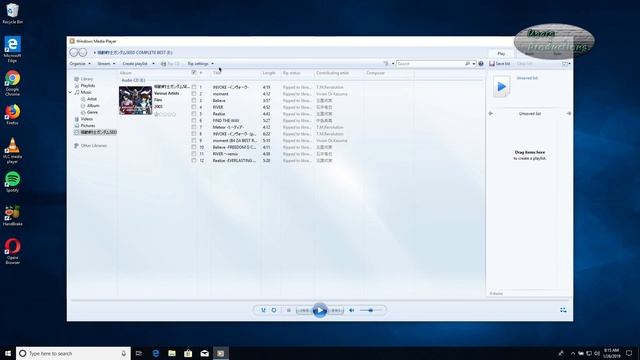Check the box for track 7 Meteor
Image resolution: width=640 pixels, height=360 pixels.
click(x=194, y=127)
